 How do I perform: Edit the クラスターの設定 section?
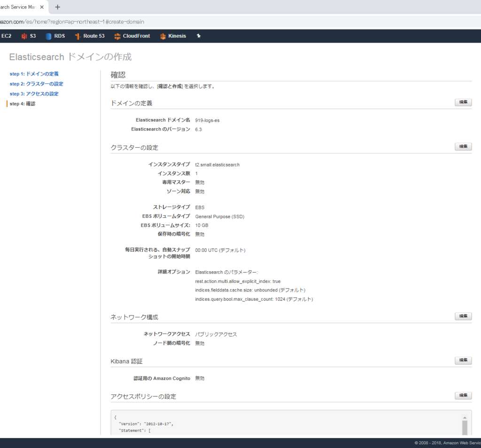click(x=463, y=147)
